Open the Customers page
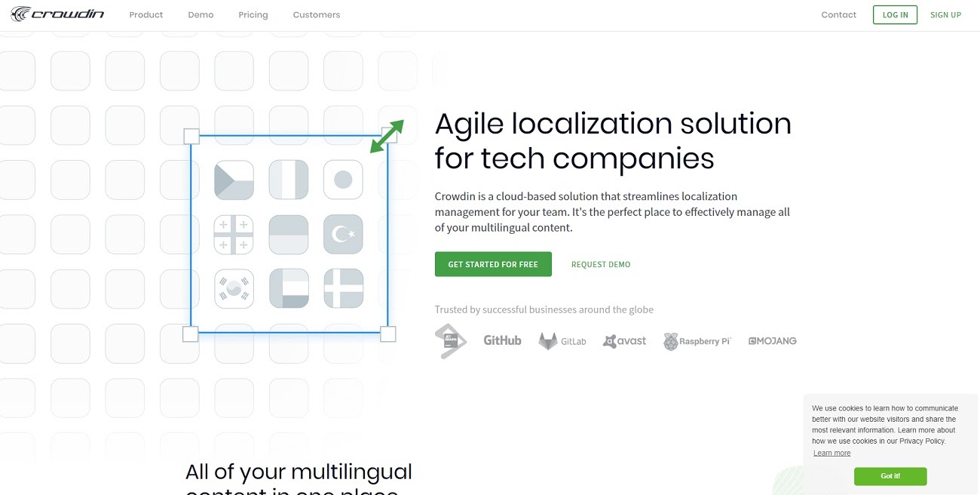 point(317,15)
